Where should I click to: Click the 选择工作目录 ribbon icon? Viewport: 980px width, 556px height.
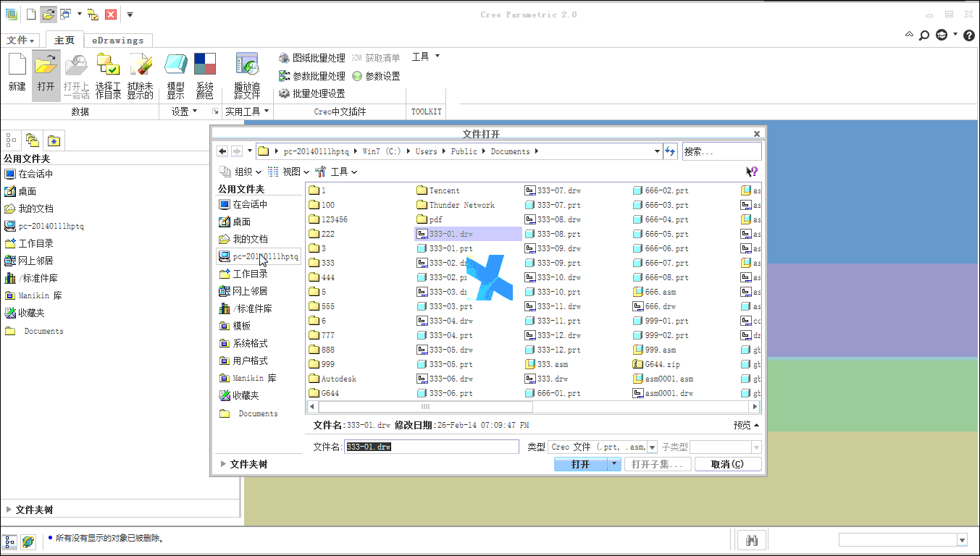click(109, 75)
